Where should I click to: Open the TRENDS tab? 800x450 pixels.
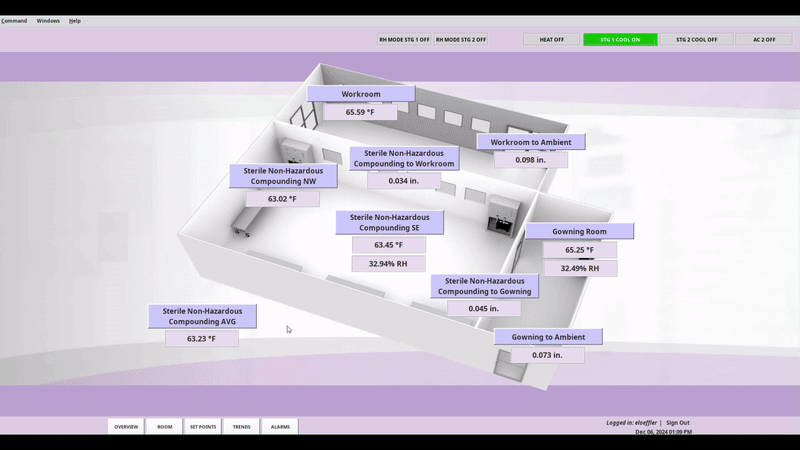point(242,427)
